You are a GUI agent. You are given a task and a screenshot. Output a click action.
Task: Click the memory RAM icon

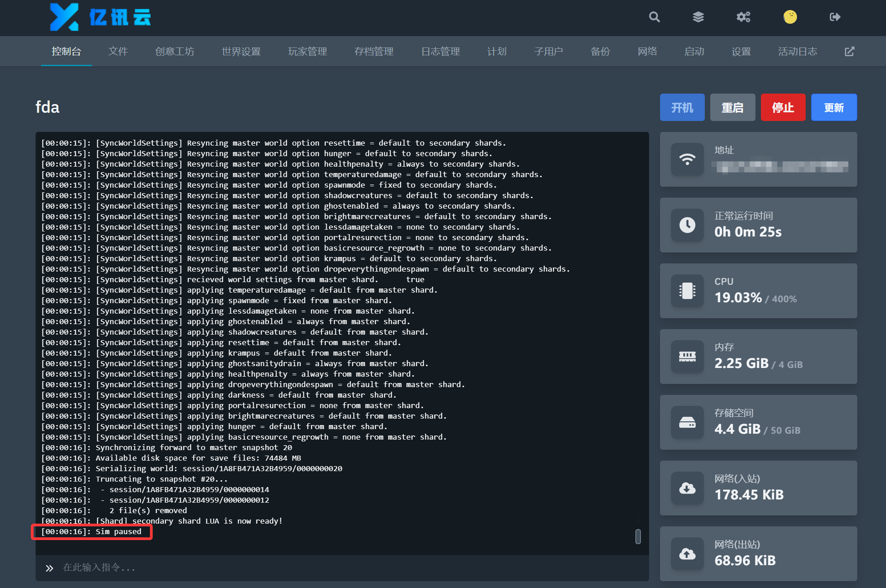pyautogui.click(x=687, y=357)
